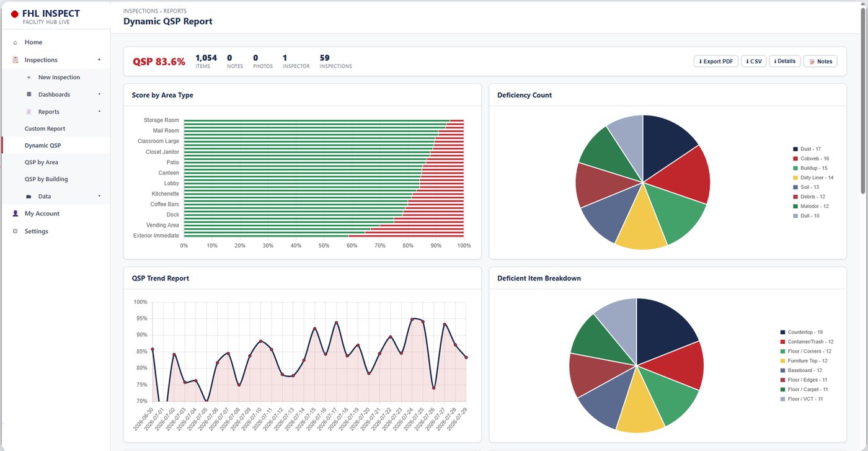
Task: Toggle Cobweb legend swatch
Action: point(795,159)
